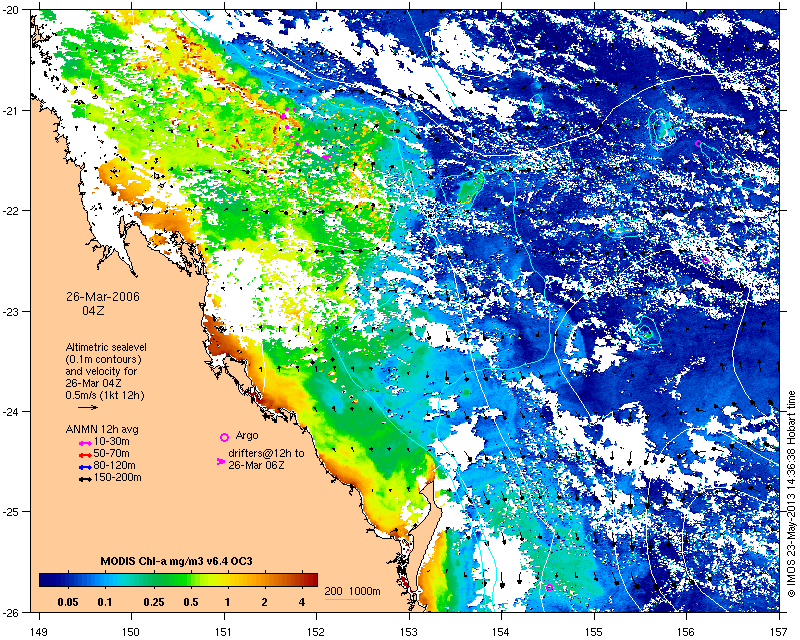Screen dimensions: 800x640
Task: Click the 0.5m/s reference velocity arrow
Action: pyautogui.click(x=88, y=407)
